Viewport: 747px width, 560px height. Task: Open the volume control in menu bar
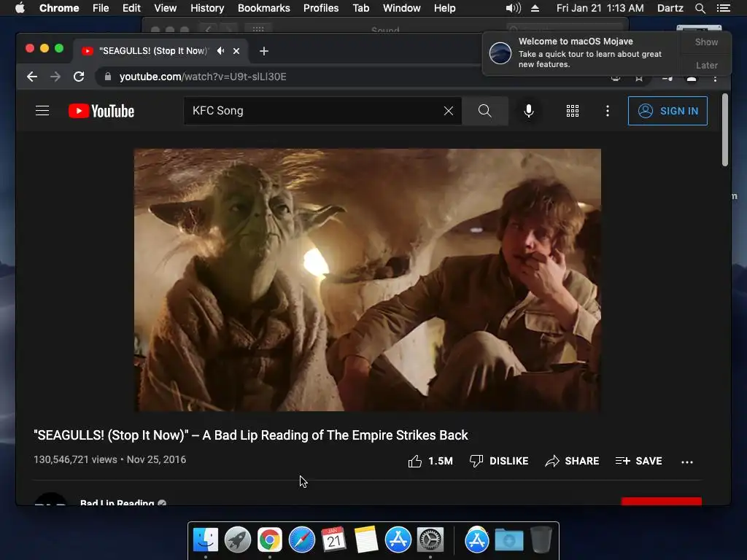tap(513, 8)
